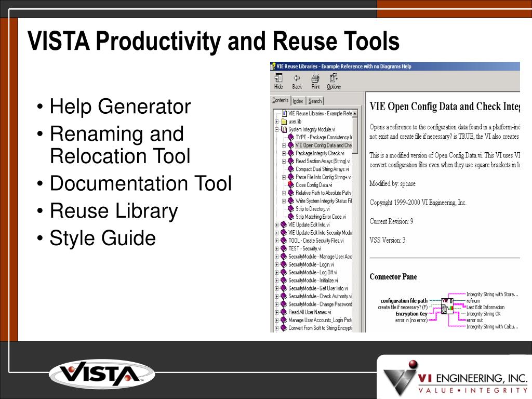Click the Hide toolbar icon
This screenshot has height=399, width=532.
[x=278, y=82]
